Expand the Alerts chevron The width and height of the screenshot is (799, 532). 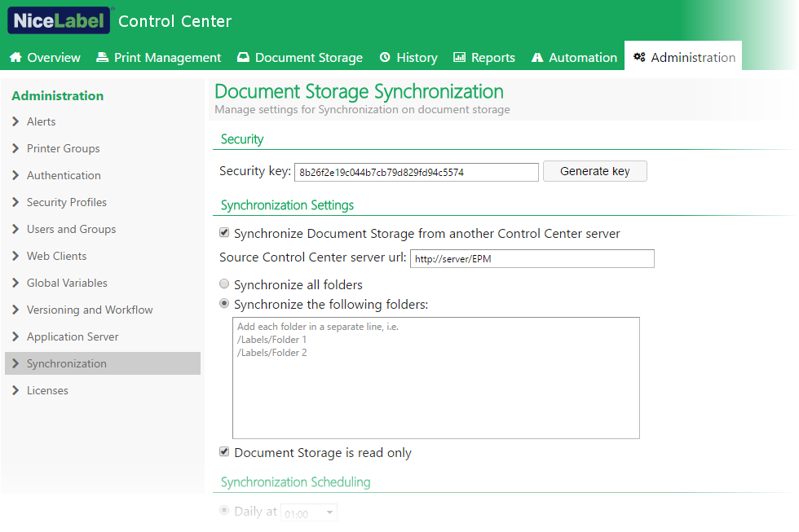[x=15, y=121]
